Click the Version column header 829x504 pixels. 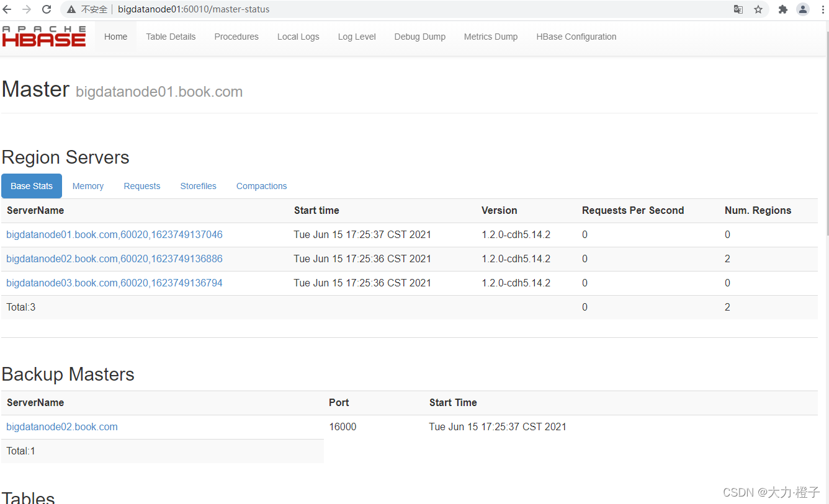[x=500, y=210]
